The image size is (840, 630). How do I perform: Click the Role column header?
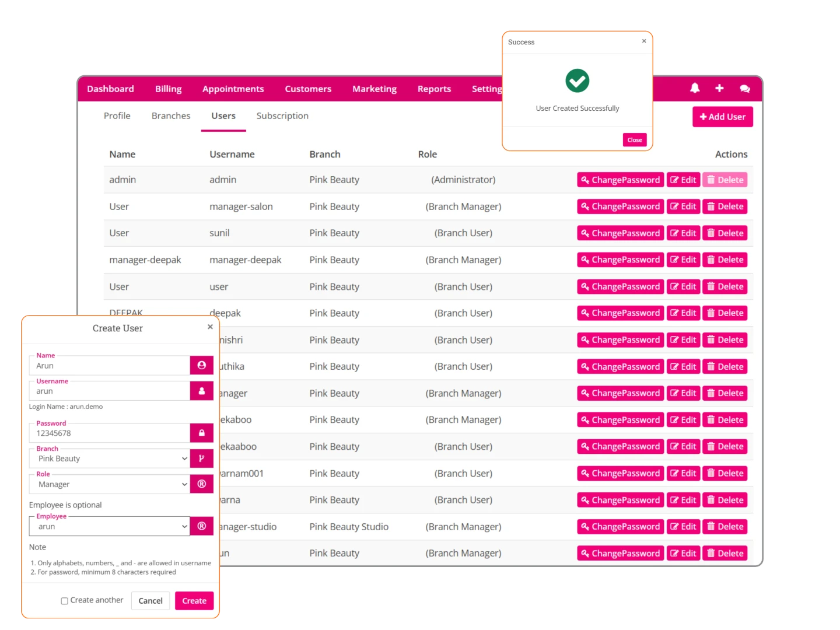pyautogui.click(x=428, y=154)
